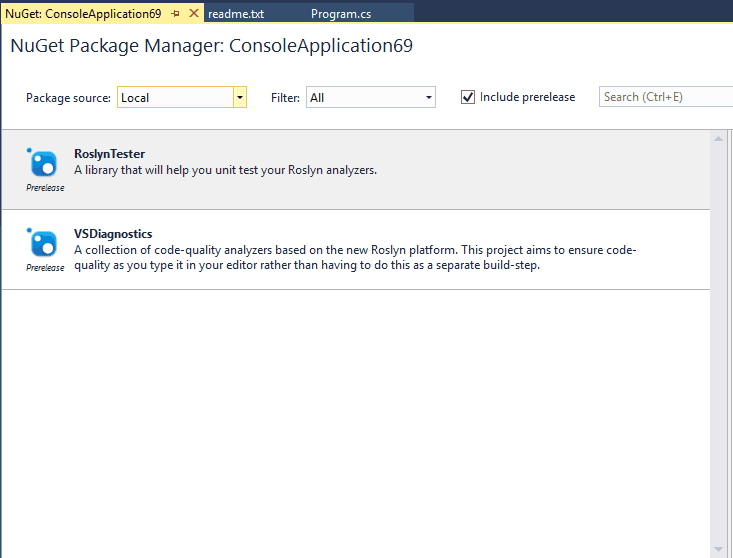733x558 pixels.
Task: Click the VSDiagnostics package description text
Action: [x=355, y=258]
